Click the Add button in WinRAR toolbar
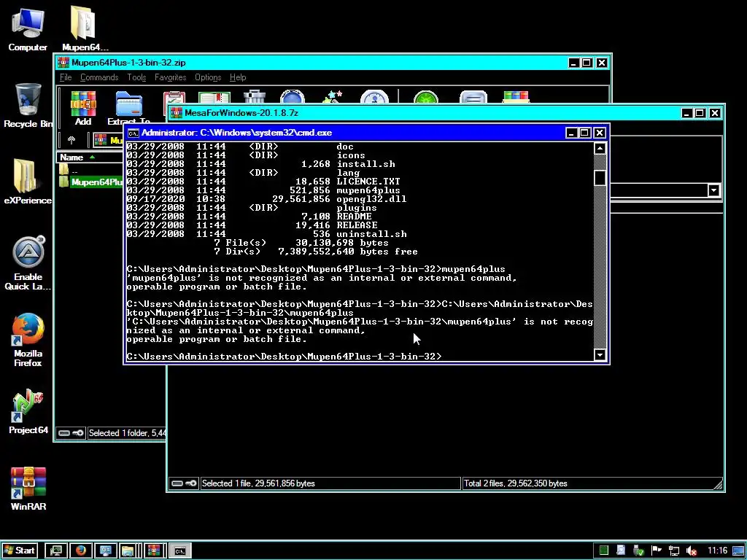Image resolution: width=747 pixels, height=560 pixels. tap(83, 108)
